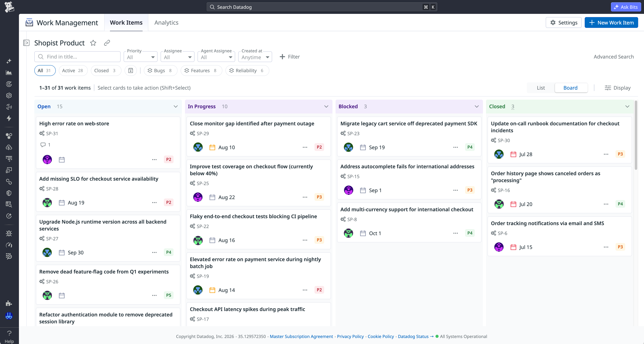Open more options on SP-23 card
The image size is (644, 344).
(x=456, y=147)
